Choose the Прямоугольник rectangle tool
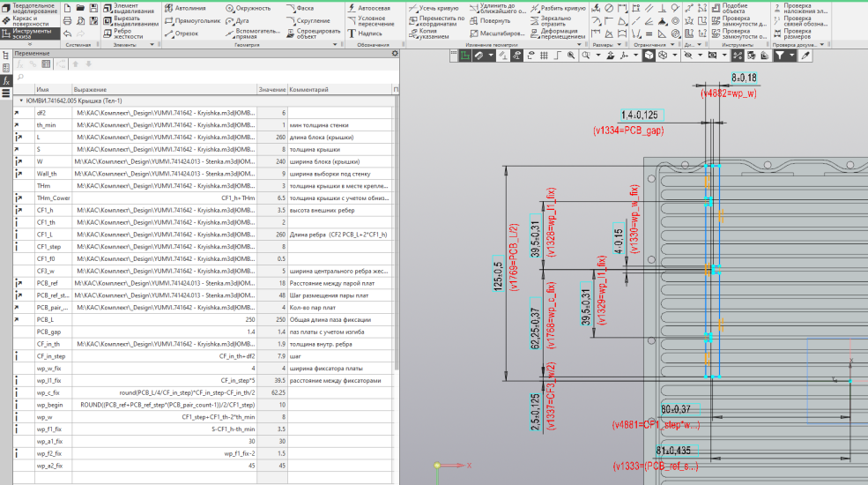The width and height of the screenshot is (868, 485). click(x=192, y=19)
